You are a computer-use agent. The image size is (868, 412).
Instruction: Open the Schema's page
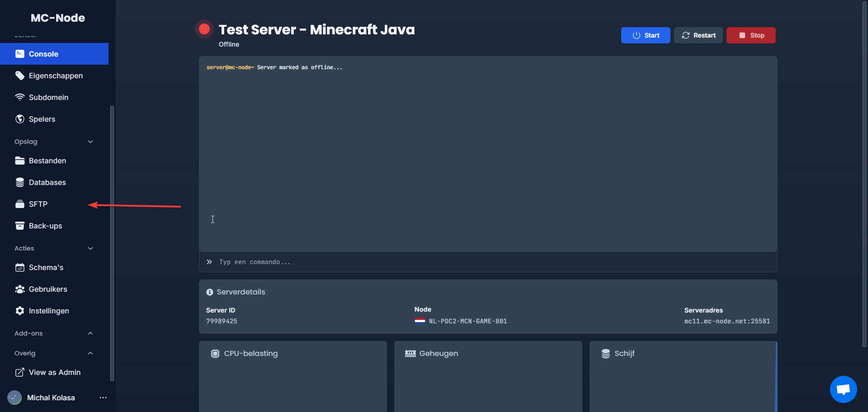tap(54, 267)
